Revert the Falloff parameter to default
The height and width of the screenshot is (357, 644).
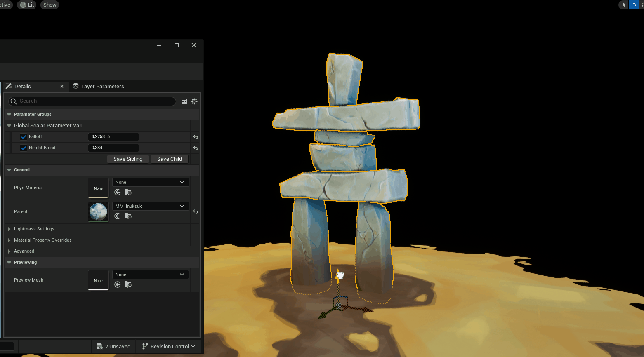(195, 136)
